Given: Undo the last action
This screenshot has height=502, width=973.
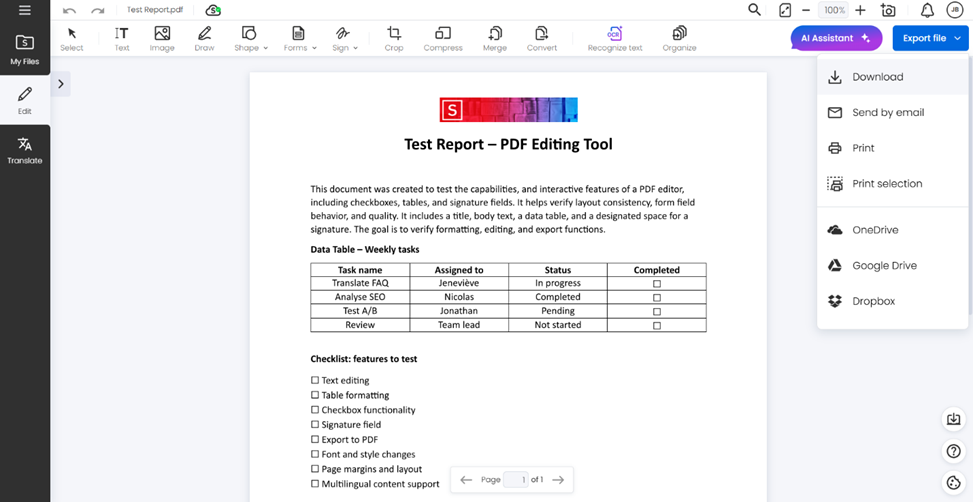Looking at the screenshot, I should point(70,11).
